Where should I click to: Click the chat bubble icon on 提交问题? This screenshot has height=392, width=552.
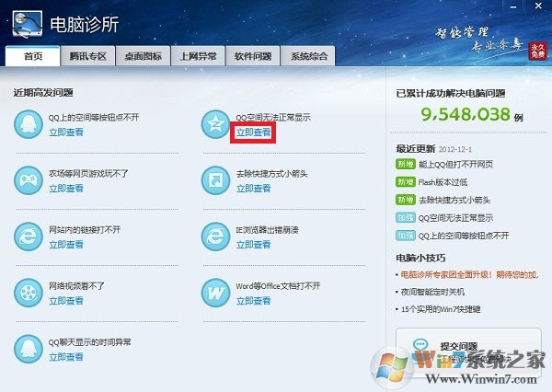coord(420,345)
